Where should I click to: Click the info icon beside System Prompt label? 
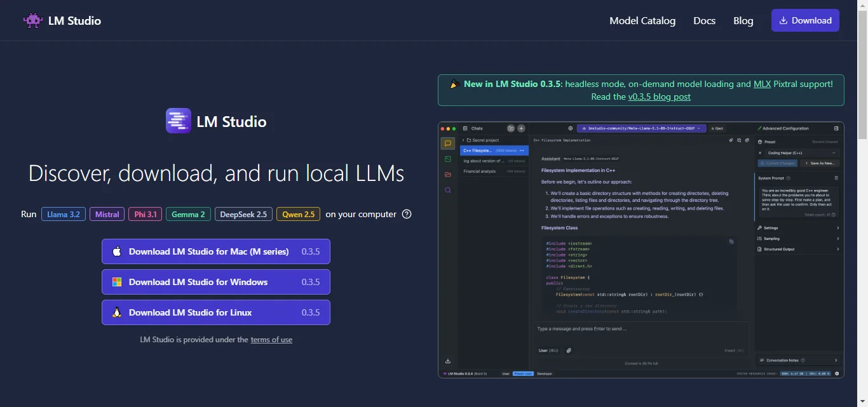tap(788, 178)
